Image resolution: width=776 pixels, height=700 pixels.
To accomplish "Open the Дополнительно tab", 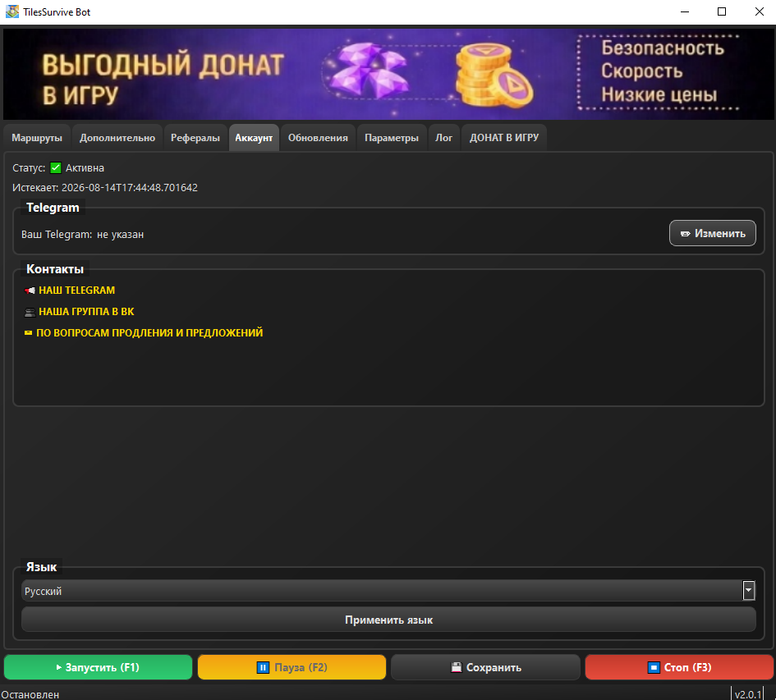I will pos(117,138).
